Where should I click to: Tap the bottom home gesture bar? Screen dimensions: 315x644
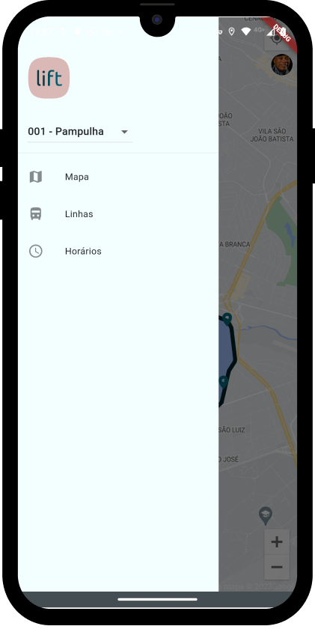pos(157,599)
